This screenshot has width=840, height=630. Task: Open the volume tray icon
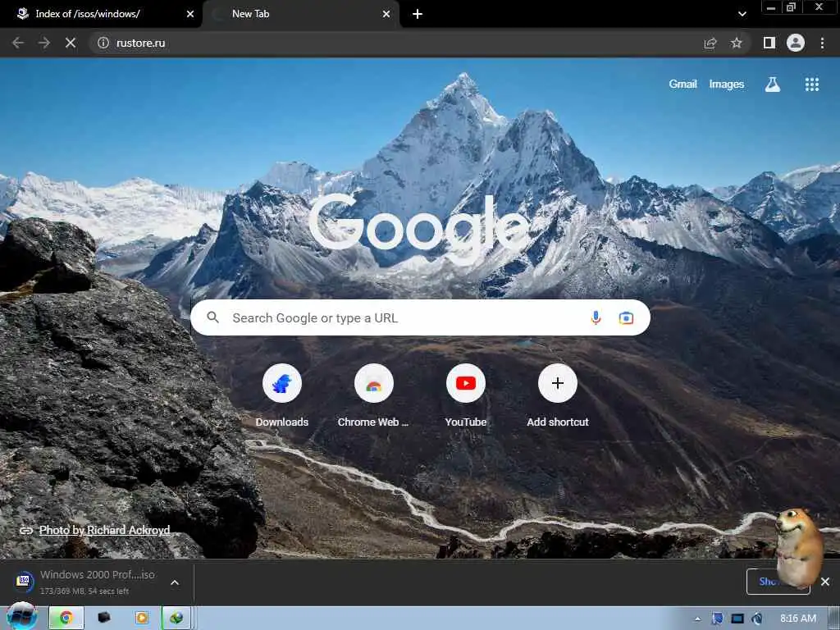(757, 619)
